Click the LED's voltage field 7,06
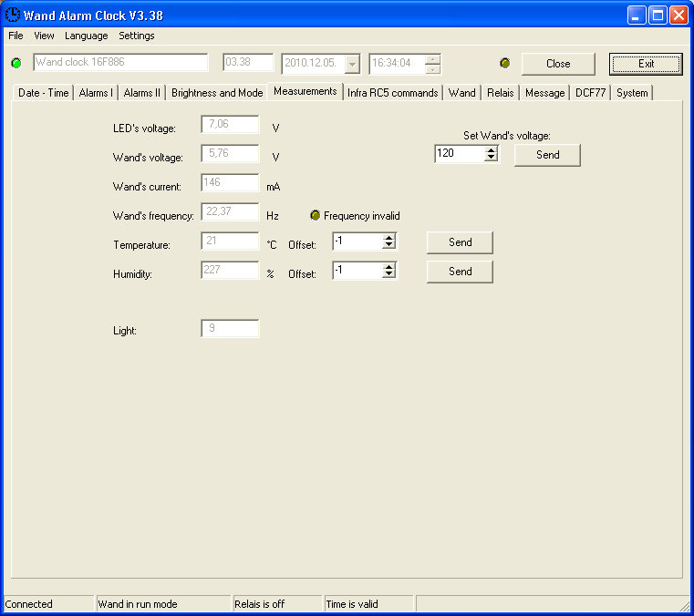The width and height of the screenshot is (694, 616). point(230,124)
